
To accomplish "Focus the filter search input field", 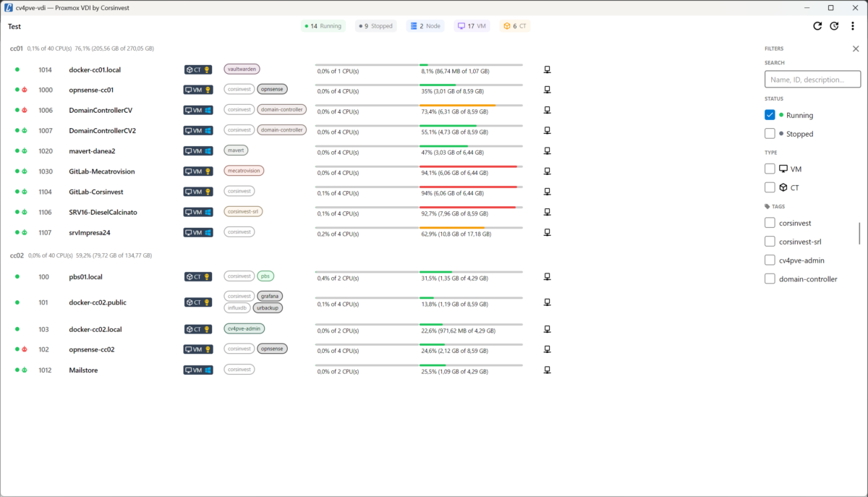I will [x=812, y=80].
